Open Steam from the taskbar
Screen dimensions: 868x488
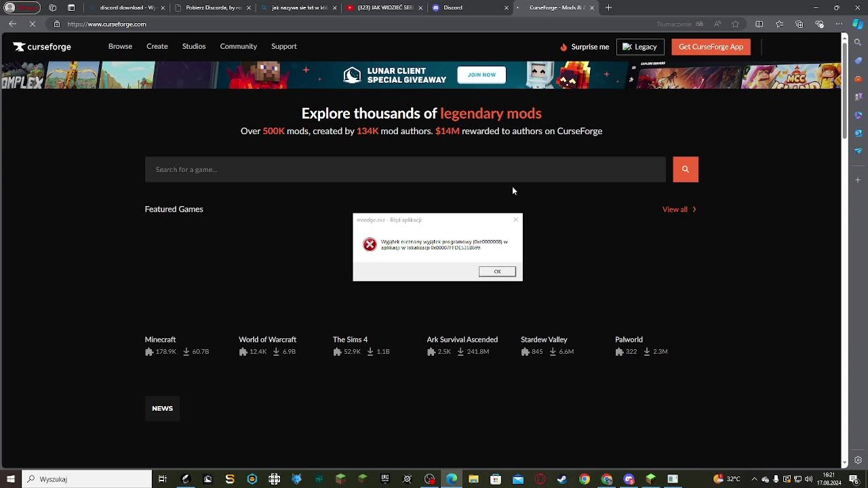pos(562,479)
